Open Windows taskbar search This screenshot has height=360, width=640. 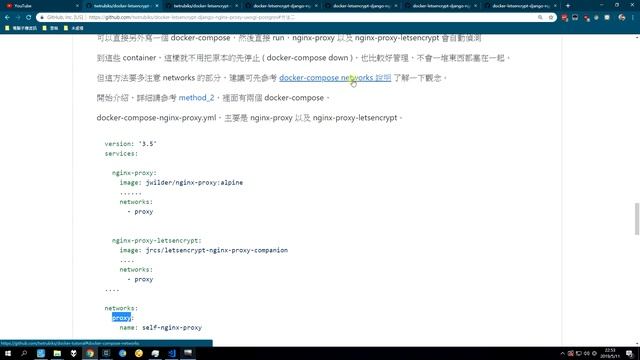[x=24, y=353]
